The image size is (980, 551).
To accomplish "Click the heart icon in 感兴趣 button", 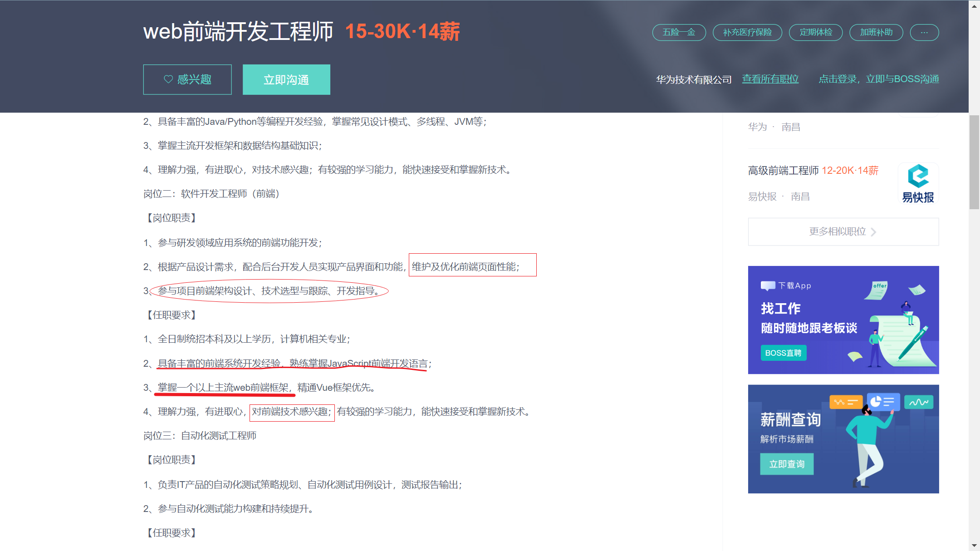I will point(168,79).
